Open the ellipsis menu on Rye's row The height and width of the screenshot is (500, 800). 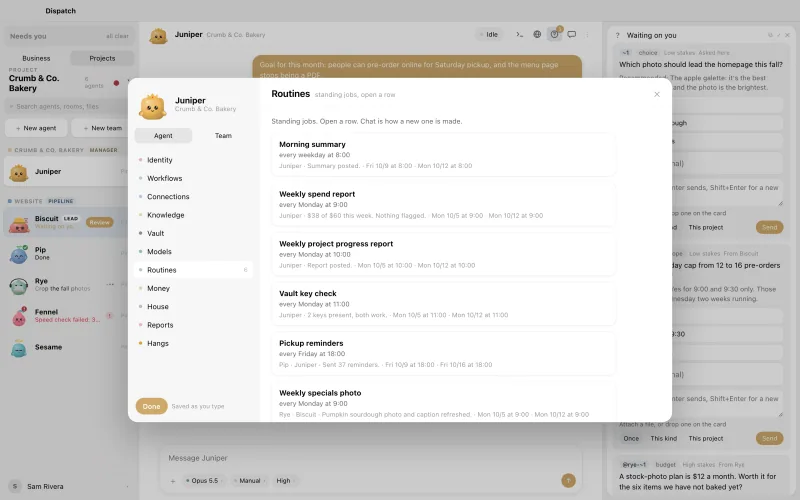click(110, 284)
